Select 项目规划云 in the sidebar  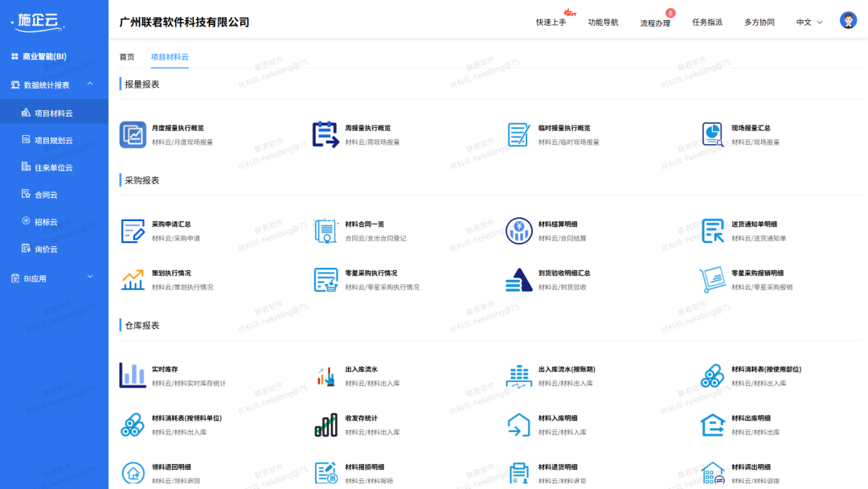[x=54, y=140]
